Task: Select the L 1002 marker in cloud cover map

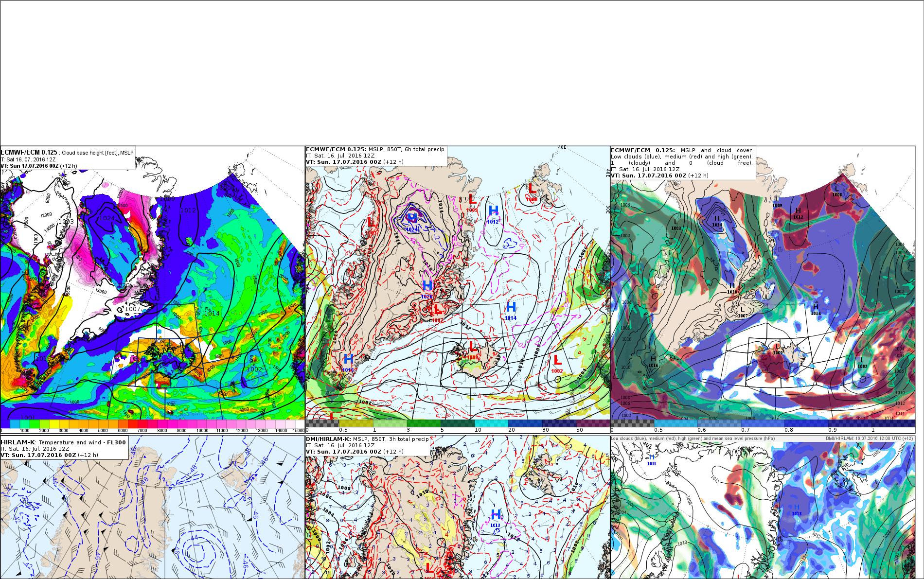Action: tap(862, 363)
